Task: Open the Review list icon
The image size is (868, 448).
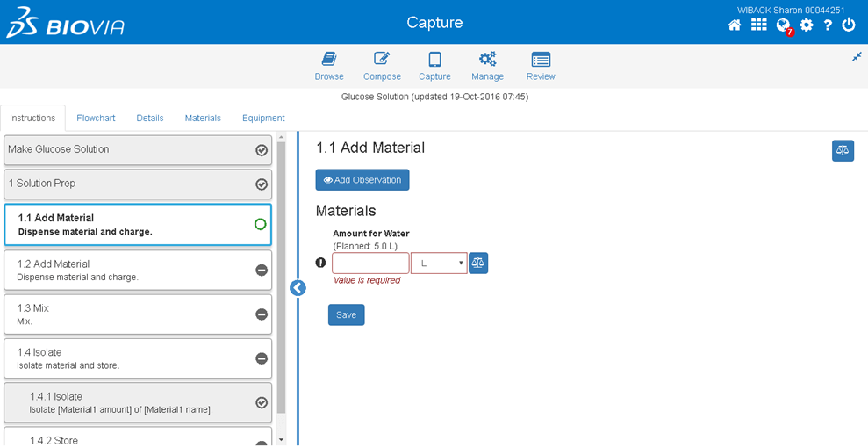Action: (x=541, y=60)
